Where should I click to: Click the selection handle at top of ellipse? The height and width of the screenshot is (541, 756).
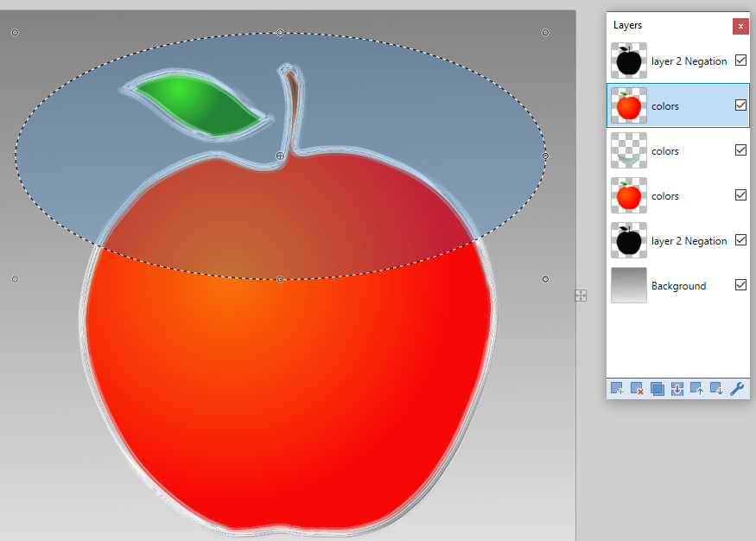click(x=280, y=33)
